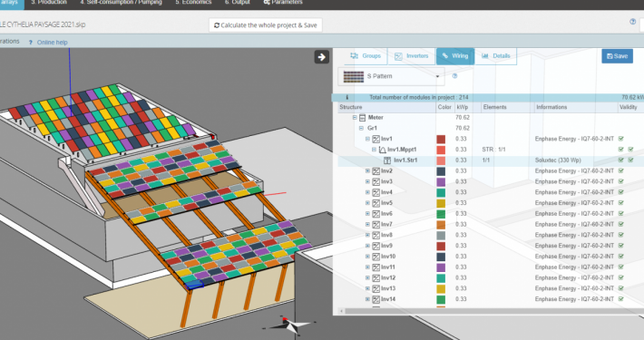Toggle the validity checkmark for Inv12
The height and width of the screenshot is (340, 644).
tap(621, 277)
